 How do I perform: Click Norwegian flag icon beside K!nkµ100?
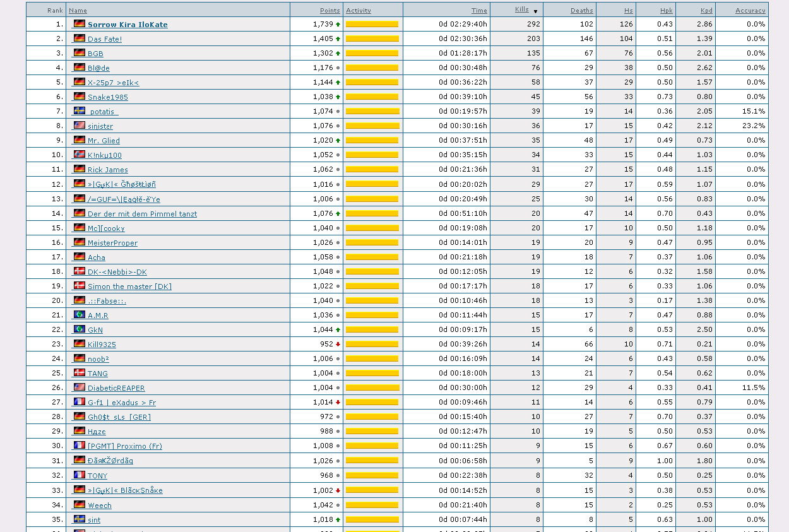point(79,155)
